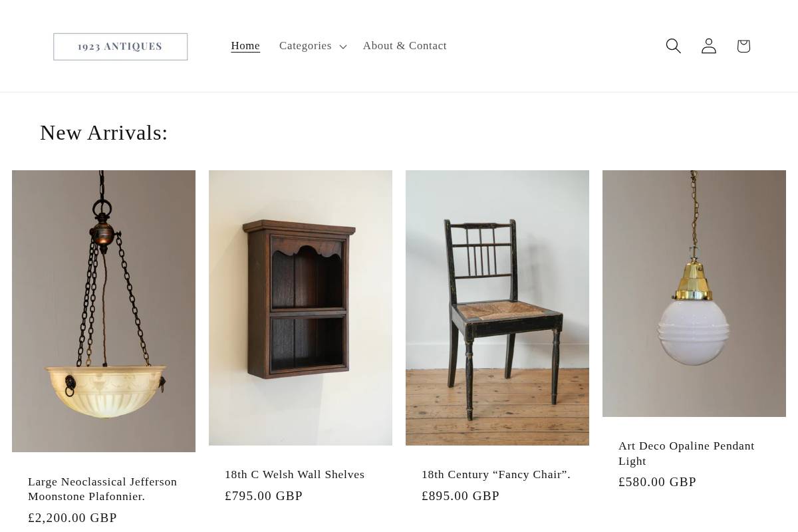Click the Welsh wall shelves photo
Screen dimensions: 798x532
click(300, 307)
